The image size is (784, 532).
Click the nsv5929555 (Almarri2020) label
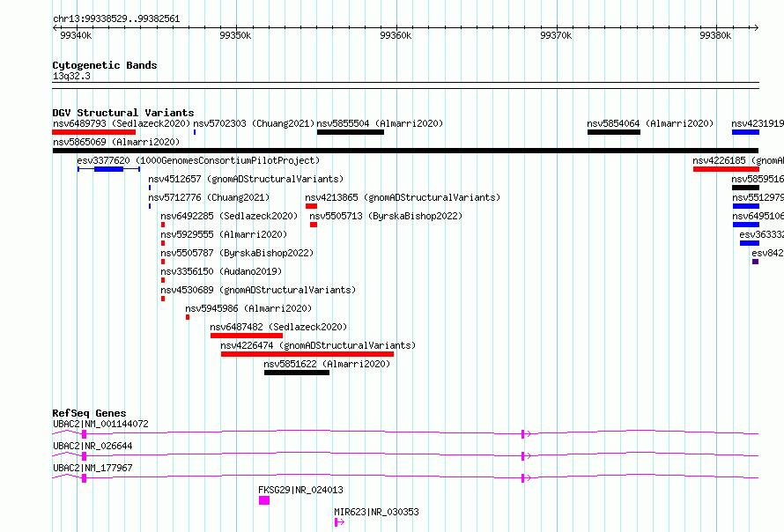coord(224,234)
